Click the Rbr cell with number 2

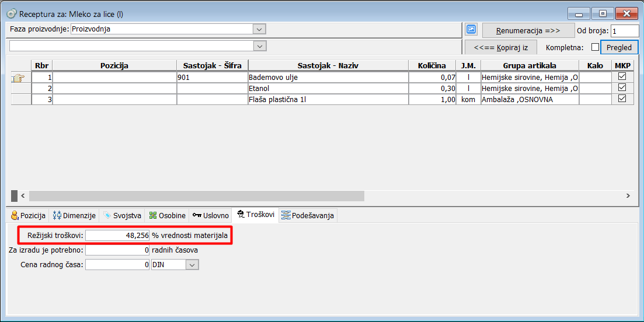click(x=42, y=88)
